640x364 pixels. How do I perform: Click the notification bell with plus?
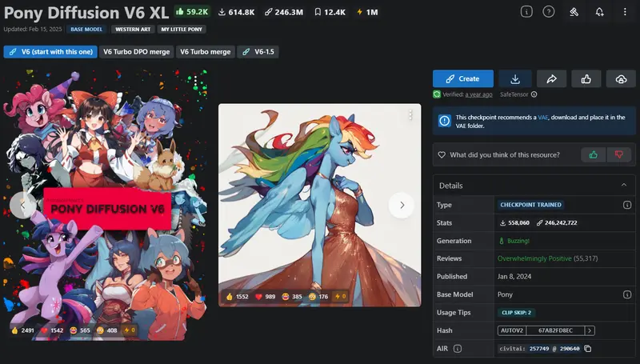click(x=599, y=12)
